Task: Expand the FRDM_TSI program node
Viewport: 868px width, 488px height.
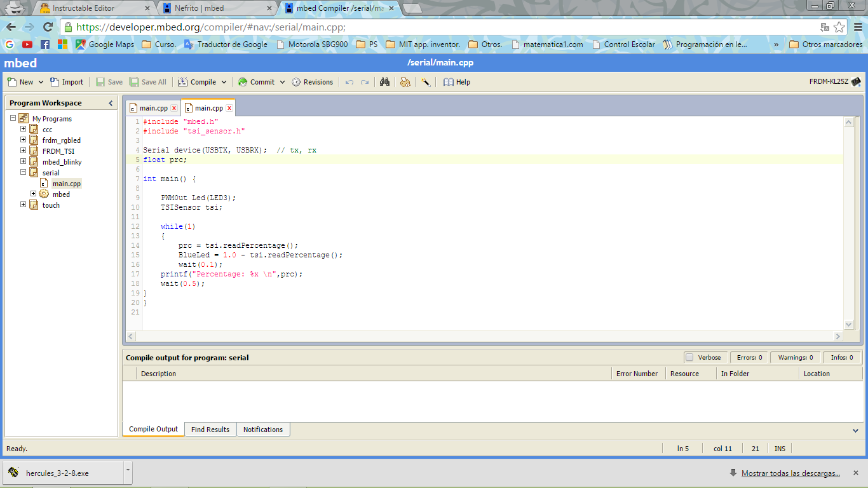Action: [x=24, y=151]
